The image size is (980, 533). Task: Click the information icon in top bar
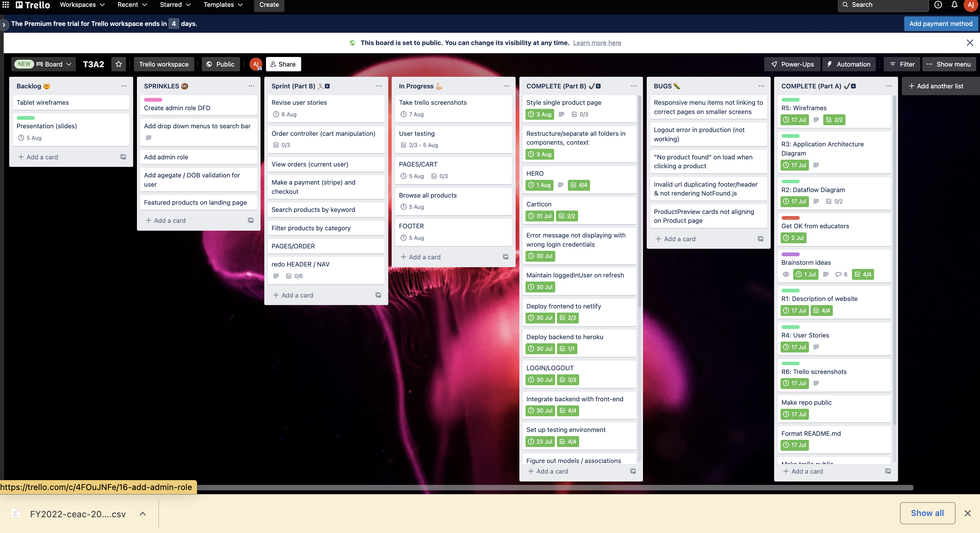pyautogui.click(x=938, y=5)
